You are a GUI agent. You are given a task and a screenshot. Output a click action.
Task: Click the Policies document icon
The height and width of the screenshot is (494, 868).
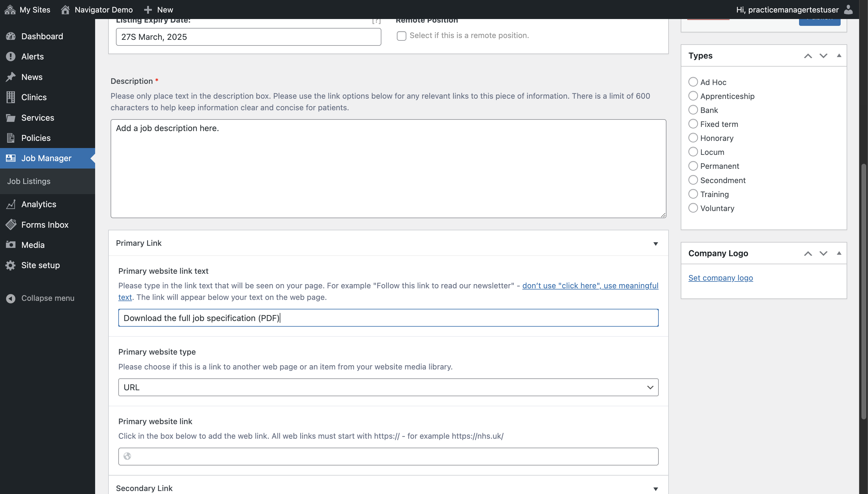coord(10,138)
